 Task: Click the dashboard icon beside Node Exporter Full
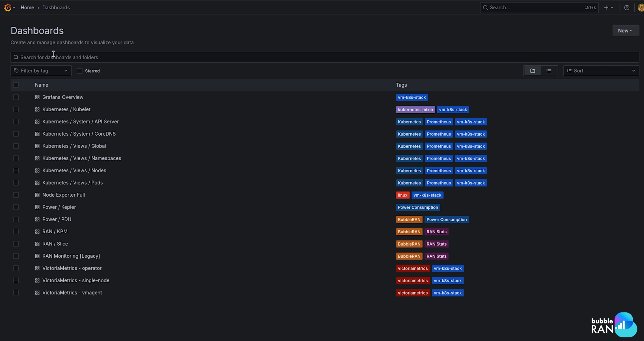[x=37, y=195]
